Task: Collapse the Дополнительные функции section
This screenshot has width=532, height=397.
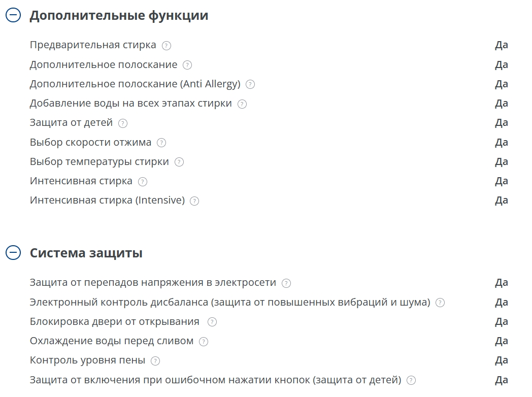Action: pyautogui.click(x=13, y=15)
